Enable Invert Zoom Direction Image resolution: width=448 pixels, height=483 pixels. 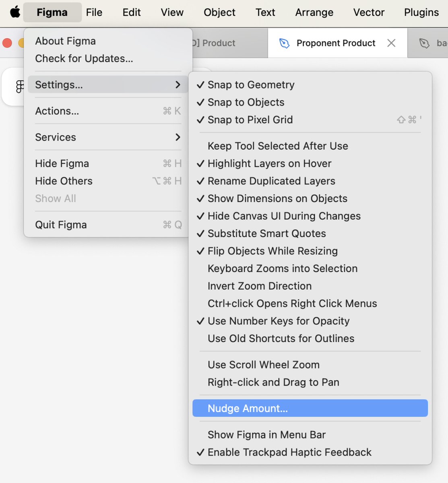310,286
